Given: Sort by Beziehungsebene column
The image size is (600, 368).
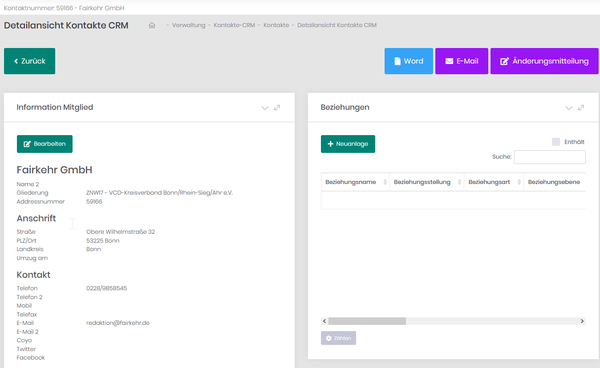Looking at the screenshot, I should tap(554, 182).
